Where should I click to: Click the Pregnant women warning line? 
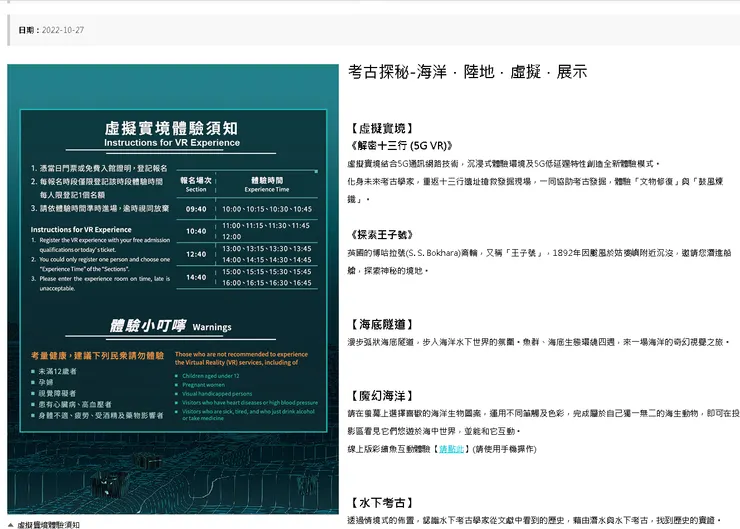coord(203,385)
